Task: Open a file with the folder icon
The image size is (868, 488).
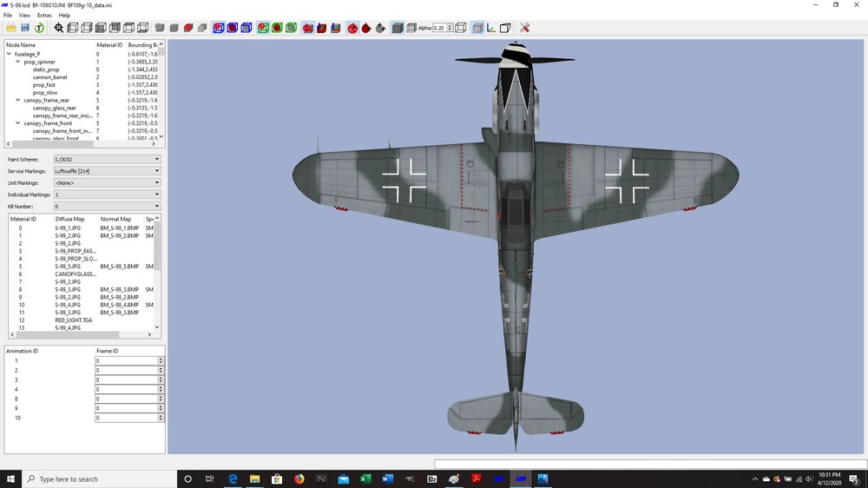Action: (11, 28)
